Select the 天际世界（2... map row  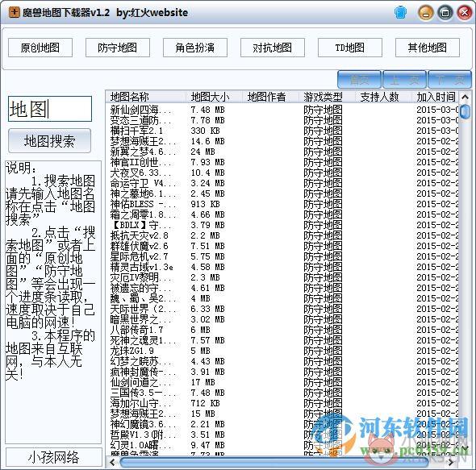point(282,309)
